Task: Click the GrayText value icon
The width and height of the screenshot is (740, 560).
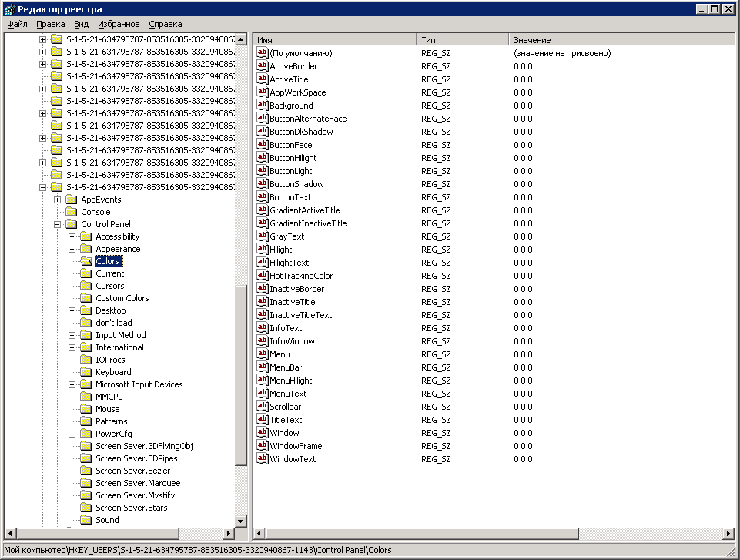Action: pyautogui.click(x=263, y=236)
